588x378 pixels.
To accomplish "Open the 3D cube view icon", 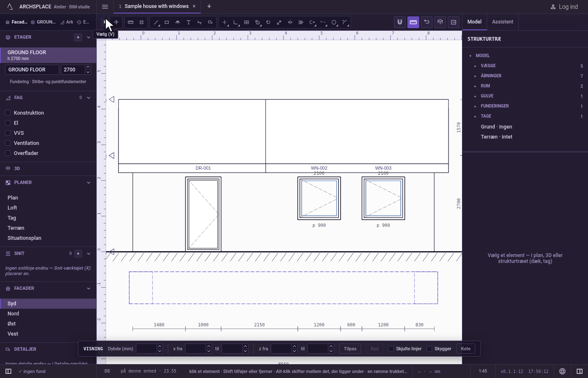I will pos(440,22).
